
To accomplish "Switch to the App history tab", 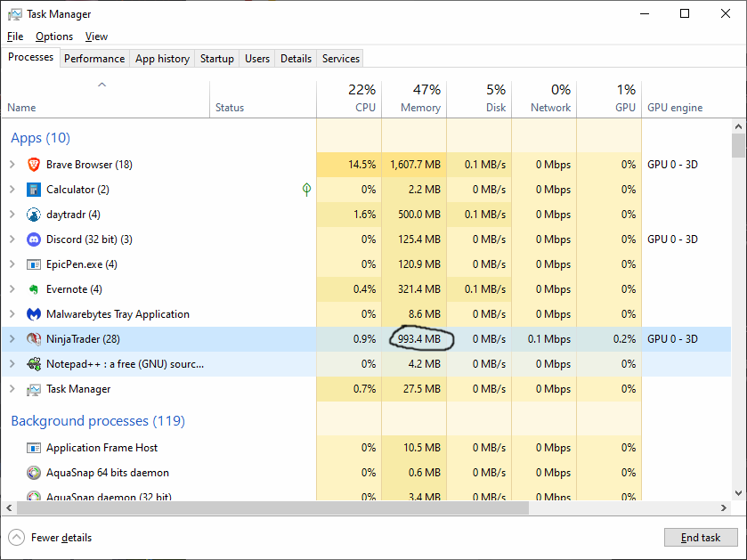I will [x=162, y=59].
